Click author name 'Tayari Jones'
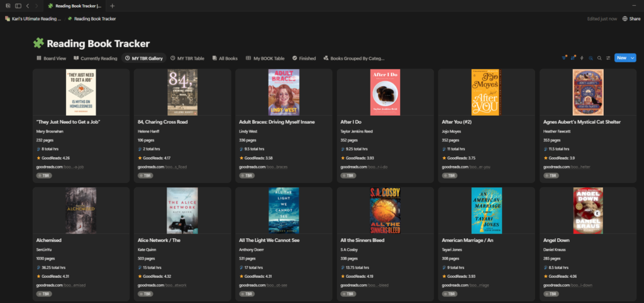Viewport: 644px width, 303px height. tap(453, 250)
